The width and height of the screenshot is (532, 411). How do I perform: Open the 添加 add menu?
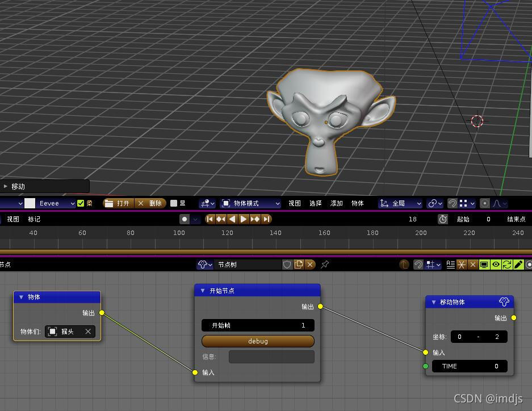click(337, 203)
